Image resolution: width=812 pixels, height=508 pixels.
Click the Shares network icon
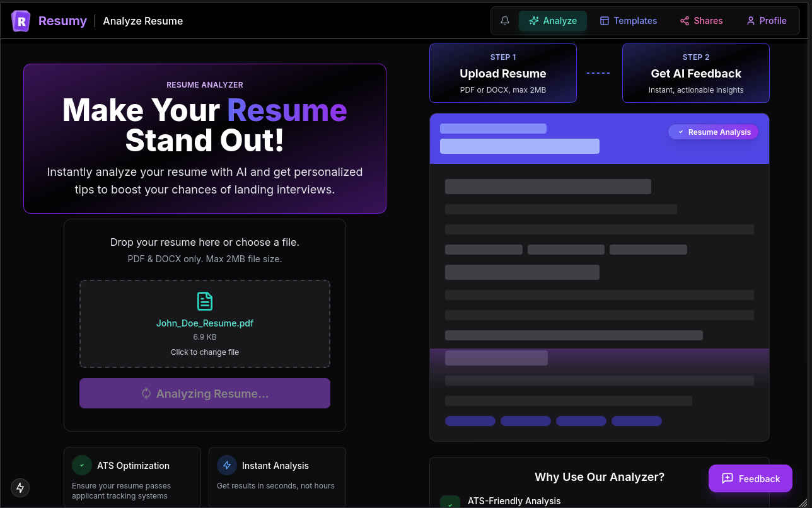[684, 20]
